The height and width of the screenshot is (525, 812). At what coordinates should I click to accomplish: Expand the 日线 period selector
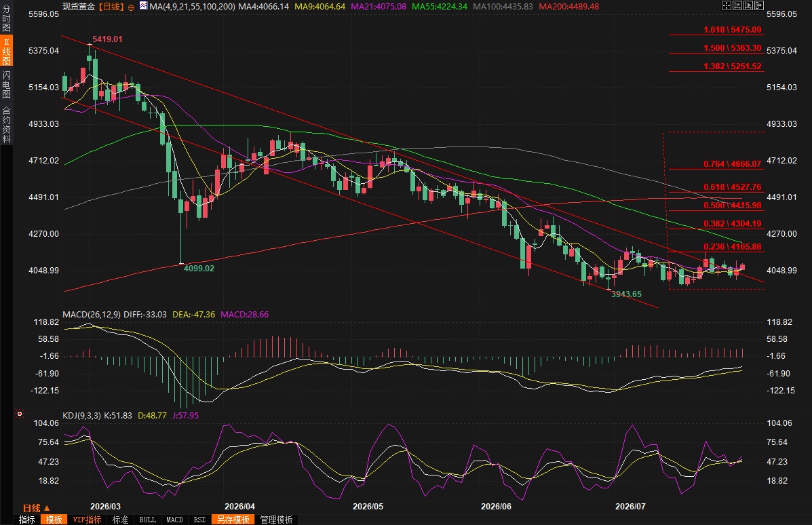[x=36, y=508]
